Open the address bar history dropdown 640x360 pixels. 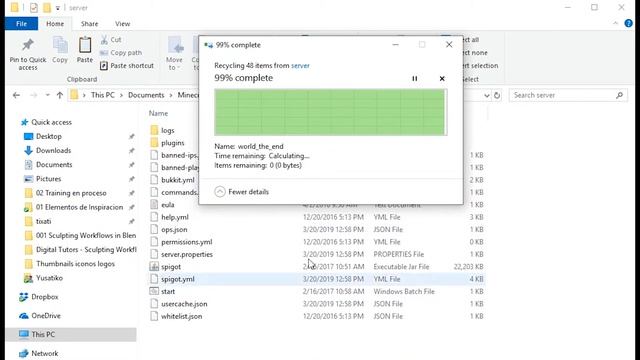[x=487, y=96]
